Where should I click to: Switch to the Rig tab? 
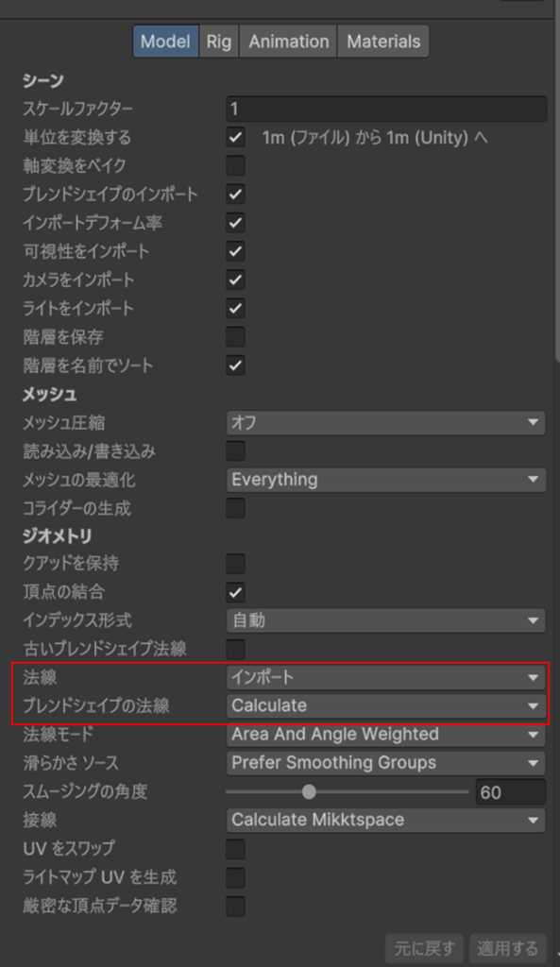219,42
